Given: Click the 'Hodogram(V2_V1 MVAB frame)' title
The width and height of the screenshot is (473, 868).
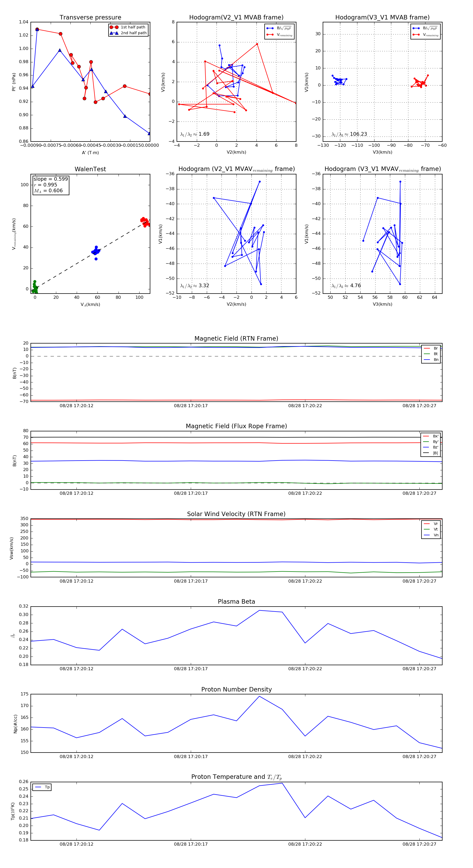Looking at the screenshot, I should 236,18.
